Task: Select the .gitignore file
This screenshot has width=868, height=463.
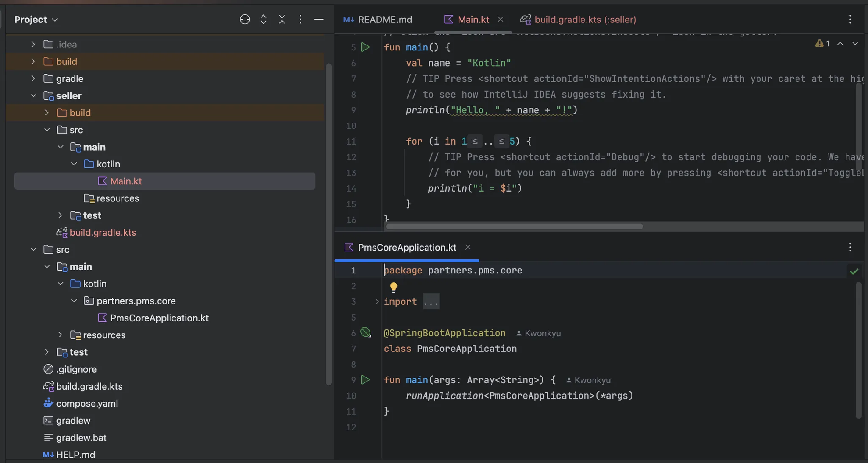Action: point(76,369)
